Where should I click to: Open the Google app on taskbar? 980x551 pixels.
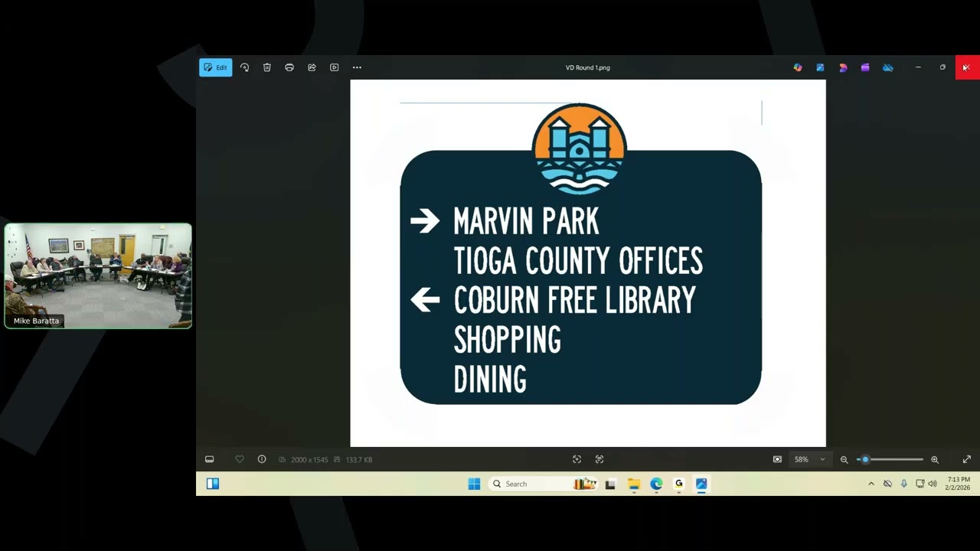pos(678,484)
